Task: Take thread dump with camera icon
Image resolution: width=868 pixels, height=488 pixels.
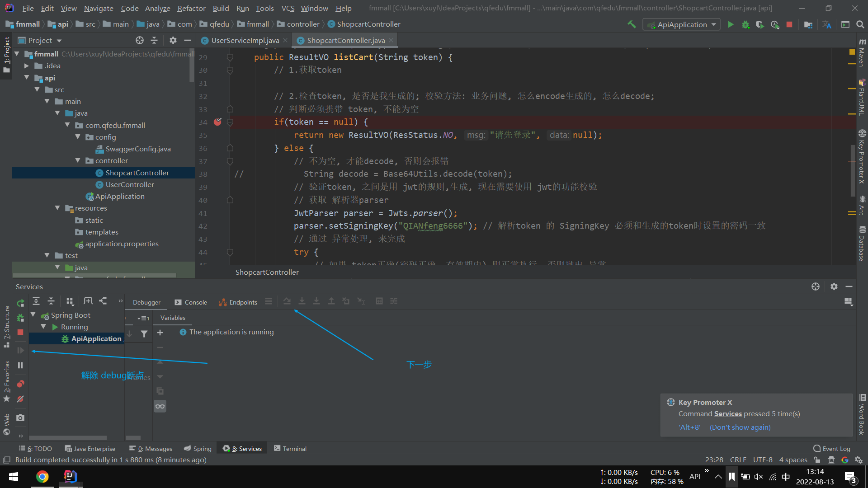Action: tap(20, 418)
